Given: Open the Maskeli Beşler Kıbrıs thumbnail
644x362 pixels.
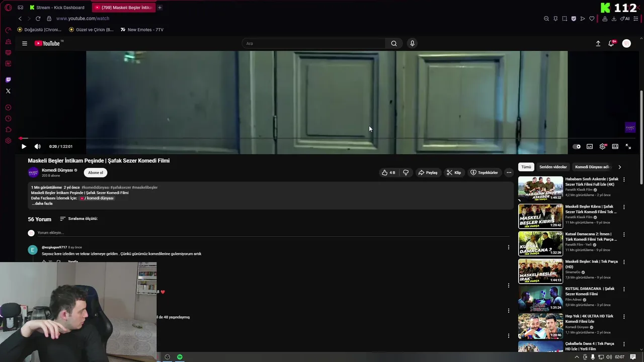Looking at the screenshot, I should tap(541, 216).
